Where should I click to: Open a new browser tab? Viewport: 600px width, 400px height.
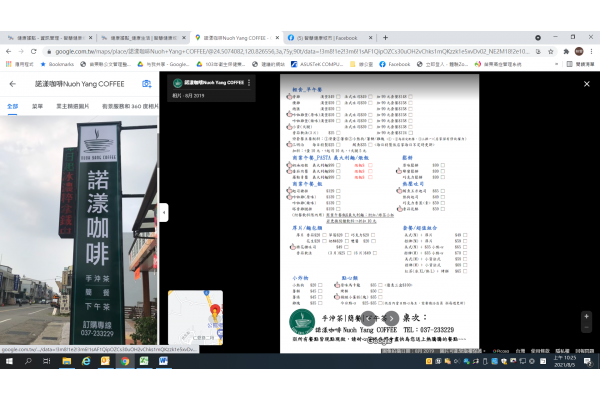(385, 38)
